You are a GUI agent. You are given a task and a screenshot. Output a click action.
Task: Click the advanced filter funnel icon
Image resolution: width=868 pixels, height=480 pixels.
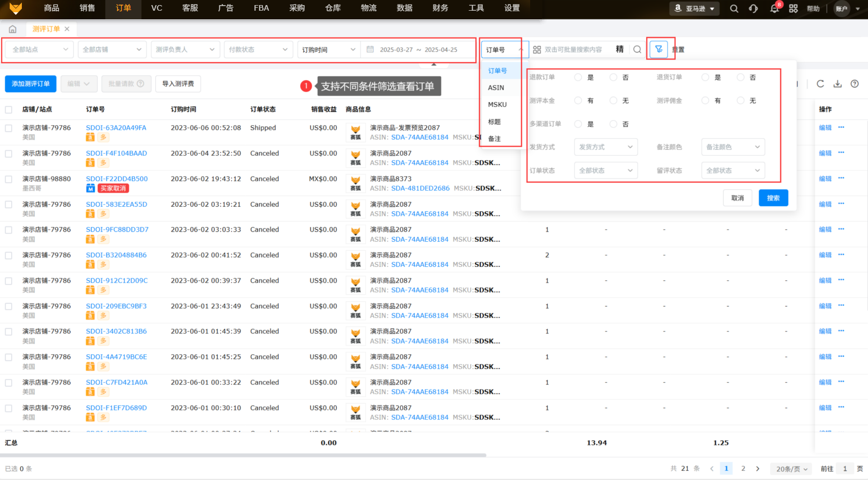(658, 49)
